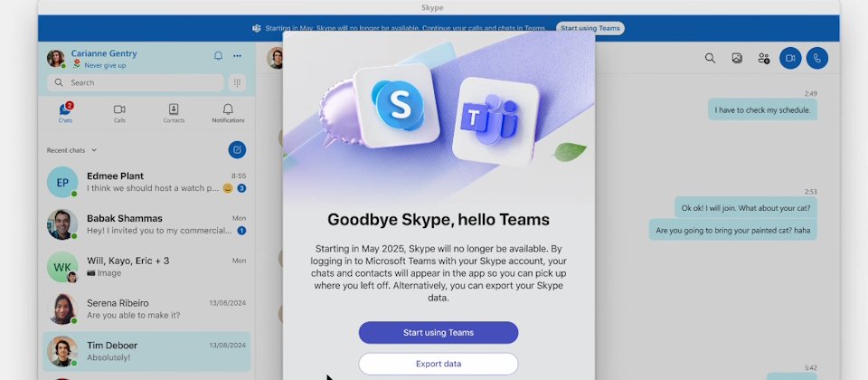Switch to the Calls tab
868x380 pixels.
click(x=119, y=112)
